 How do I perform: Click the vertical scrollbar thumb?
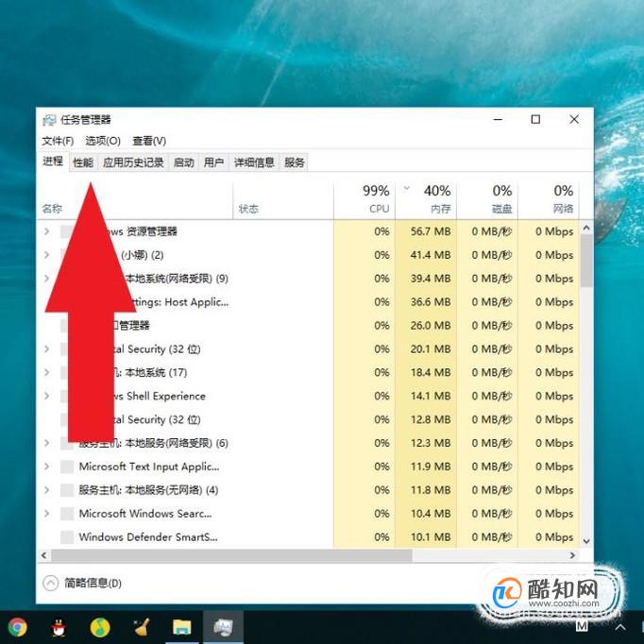(586, 261)
